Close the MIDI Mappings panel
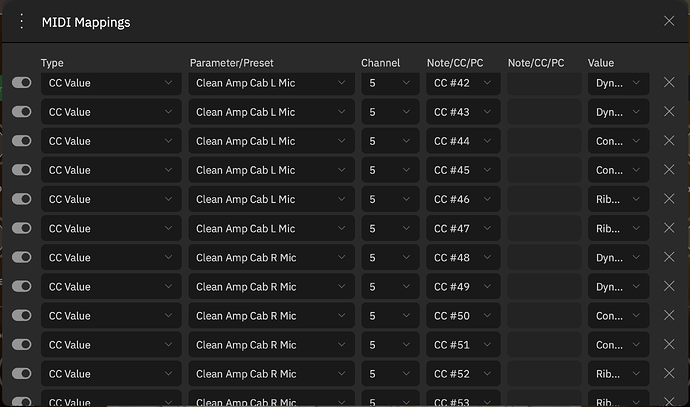This screenshot has height=407, width=690. 669,21
